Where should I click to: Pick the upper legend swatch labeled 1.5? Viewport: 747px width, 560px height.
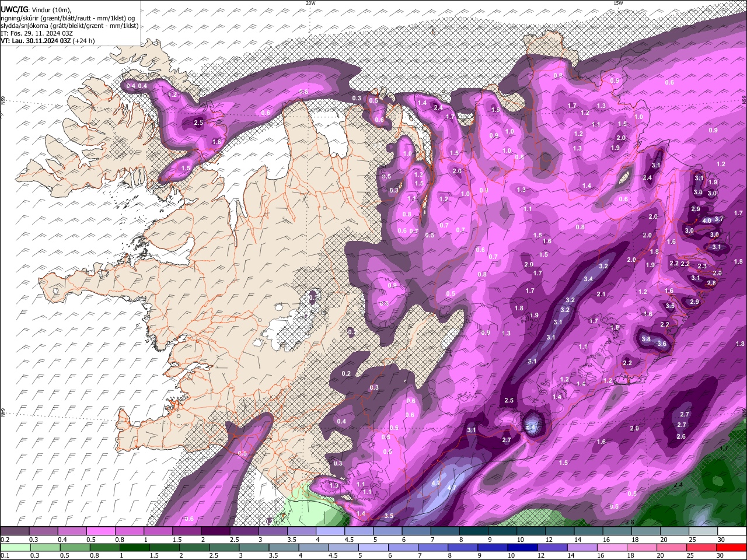pos(187,531)
